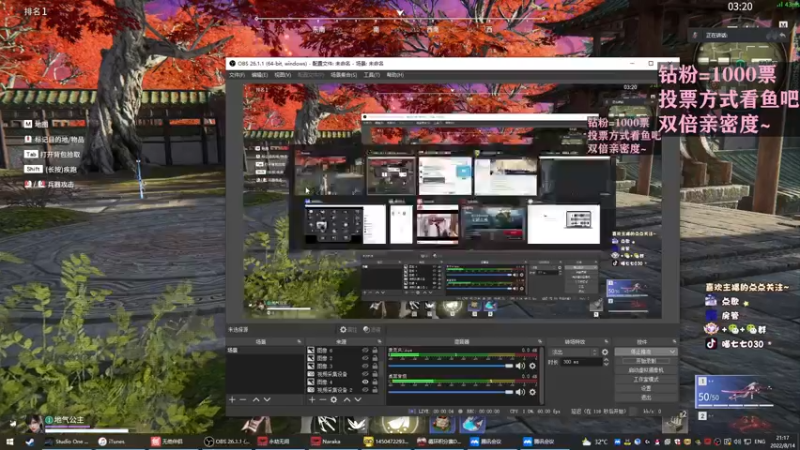Move the selected source up

[x=347, y=399]
